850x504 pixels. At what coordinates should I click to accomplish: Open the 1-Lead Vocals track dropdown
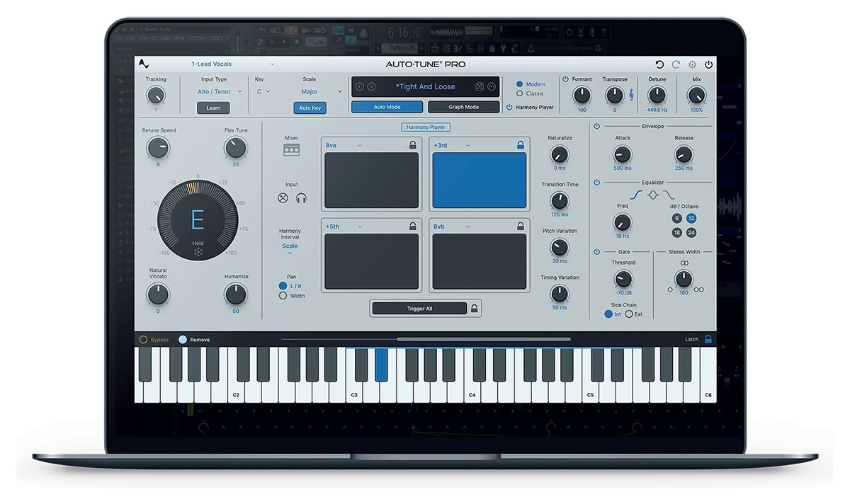tap(232, 64)
